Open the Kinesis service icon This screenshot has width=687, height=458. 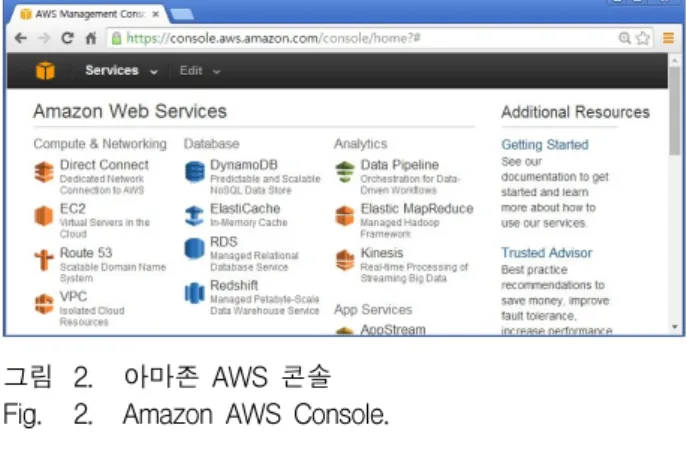[x=345, y=260]
